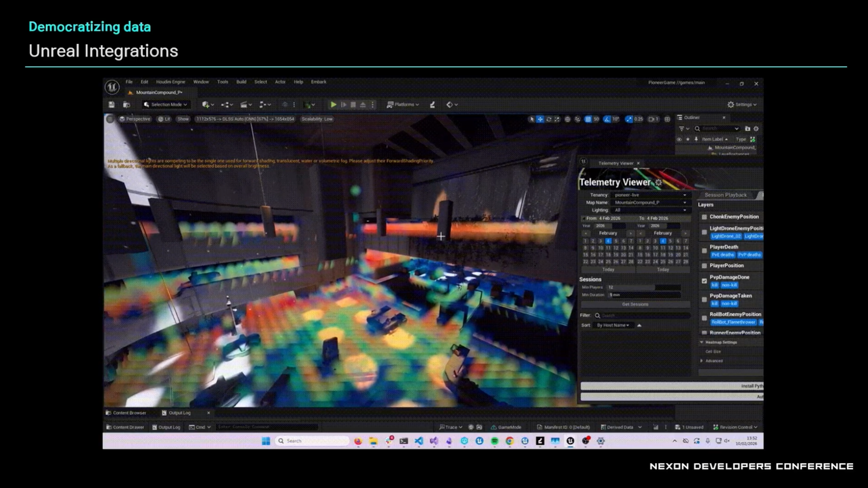Viewport: 868px width, 488px height.
Task: Toggle surface snapping icon in the viewport
Action: tap(578, 119)
